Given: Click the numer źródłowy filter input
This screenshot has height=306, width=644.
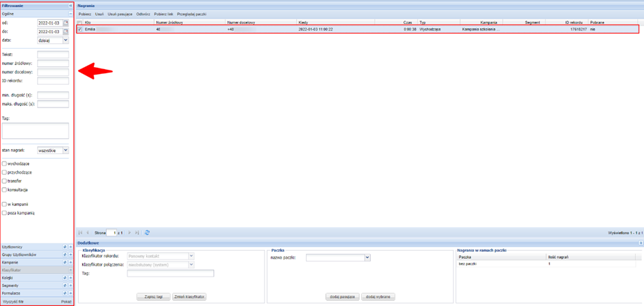Looking at the screenshot, I should click(x=53, y=63).
